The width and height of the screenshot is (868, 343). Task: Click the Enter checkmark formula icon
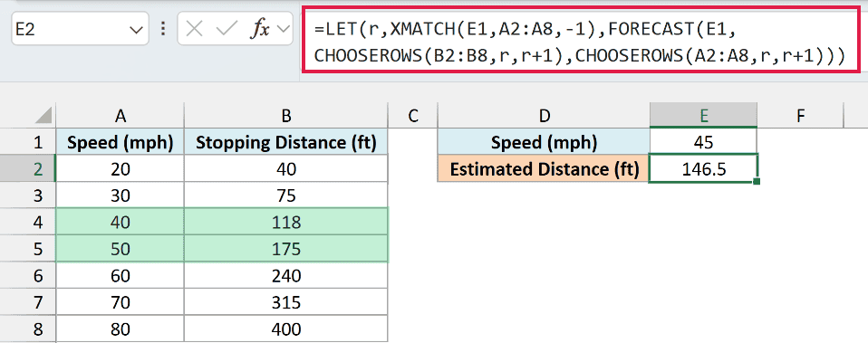(x=227, y=29)
